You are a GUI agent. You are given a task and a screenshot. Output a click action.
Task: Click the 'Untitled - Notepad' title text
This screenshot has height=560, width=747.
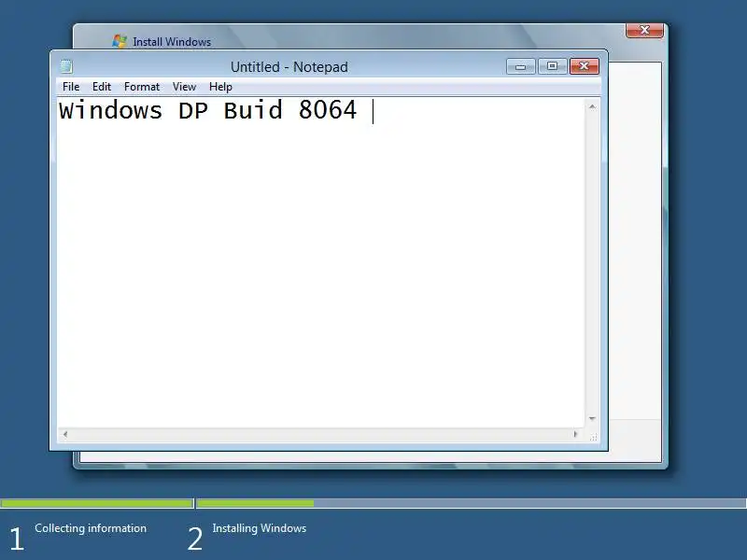(289, 66)
